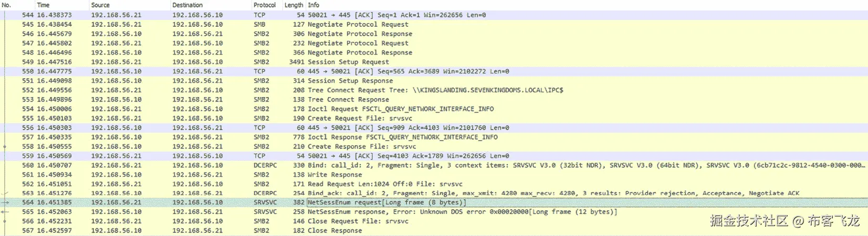This screenshot has width=868, height=236.
Task: Select packet 558 Create Response File srvsvc
Action: coord(434,146)
